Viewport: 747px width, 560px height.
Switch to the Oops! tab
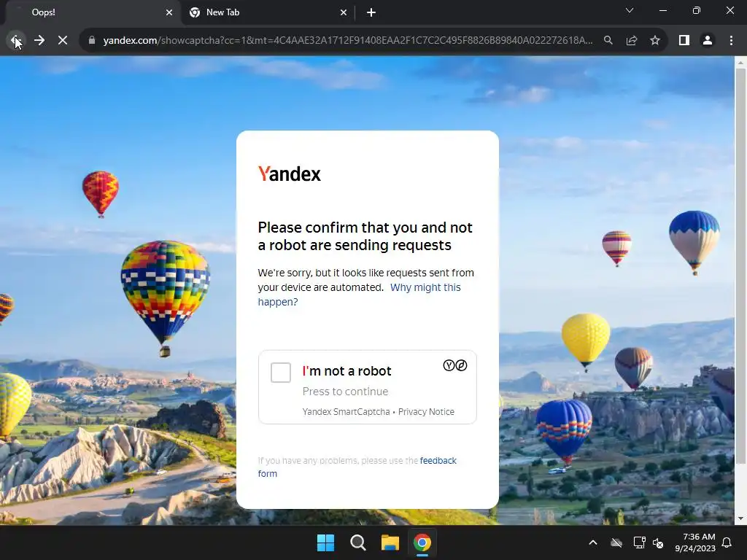click(90, 13)
